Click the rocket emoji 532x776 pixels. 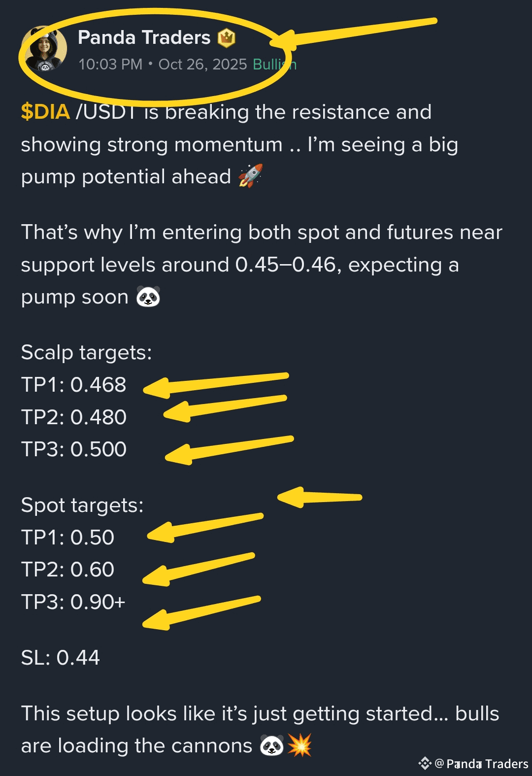click(x=250, y=176)
